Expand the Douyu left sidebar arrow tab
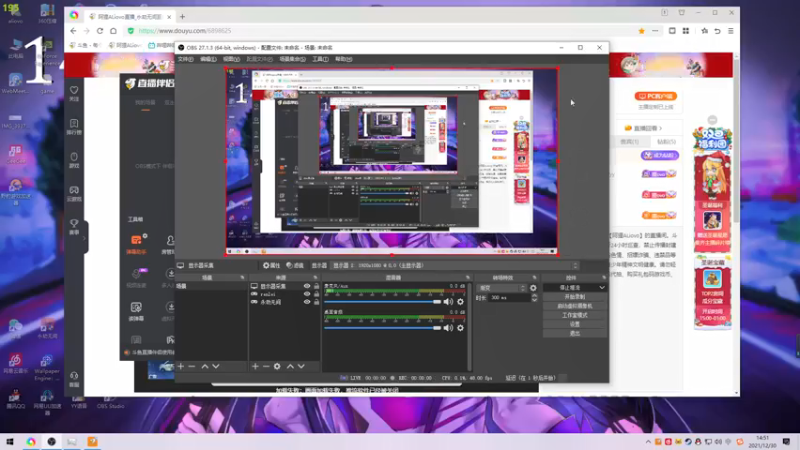 (85, 238)
